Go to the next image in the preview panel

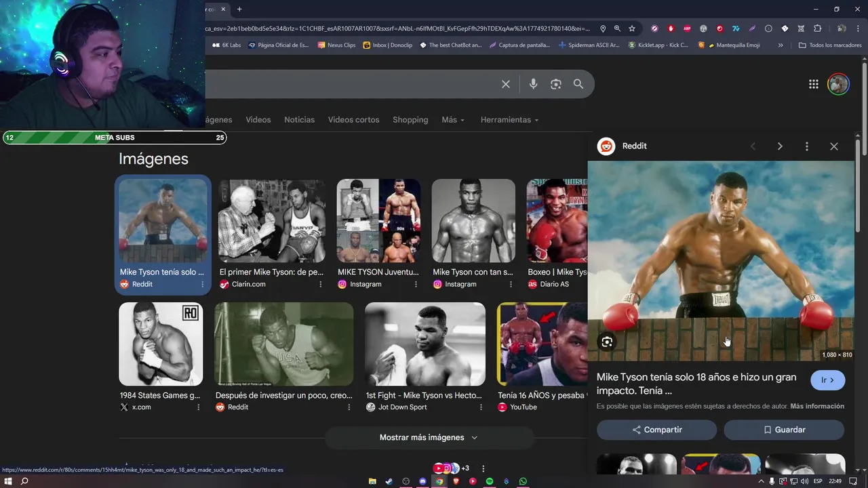point(780,146)
